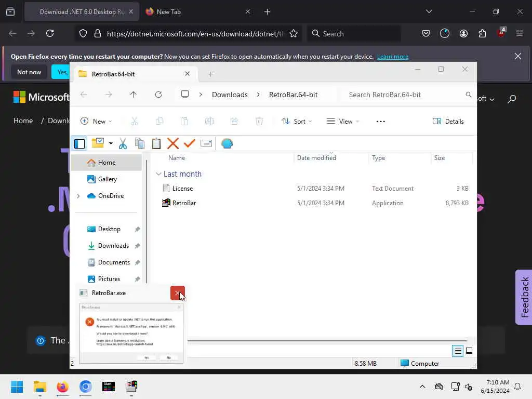The image size is (532, 399).
Task: Add a new Explorer tab with plus
Action: point(210,74)
